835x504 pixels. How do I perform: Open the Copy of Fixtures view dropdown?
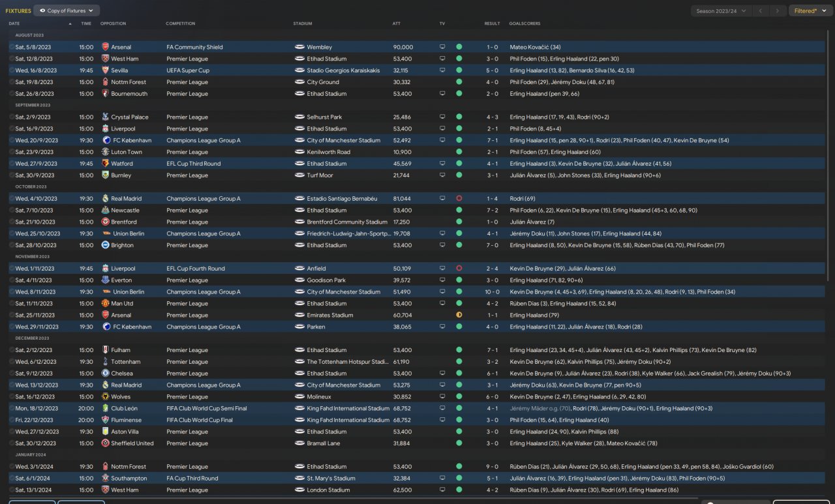point(67,11)
